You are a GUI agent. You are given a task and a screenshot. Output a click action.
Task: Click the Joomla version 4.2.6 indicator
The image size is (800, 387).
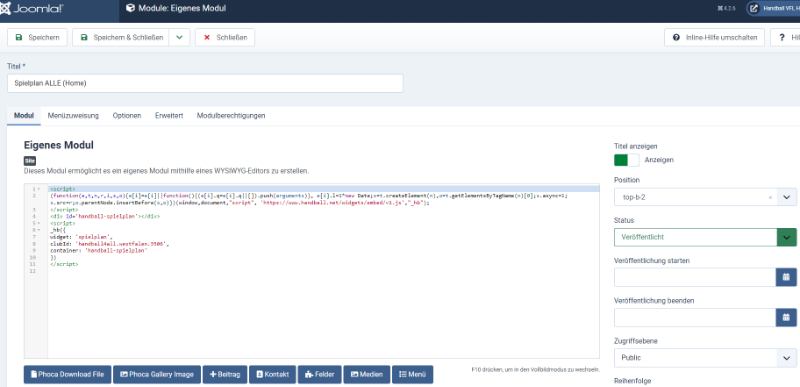point(727,9)
